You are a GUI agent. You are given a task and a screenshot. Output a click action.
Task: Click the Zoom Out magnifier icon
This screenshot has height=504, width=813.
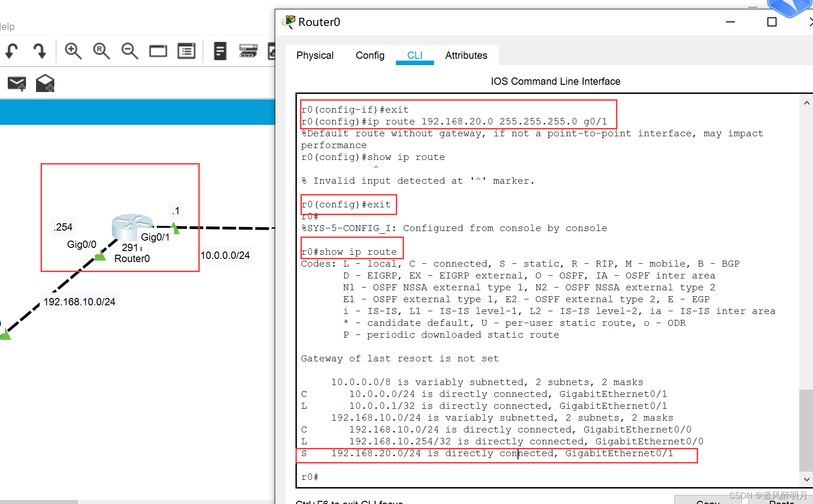click(129, 51)
